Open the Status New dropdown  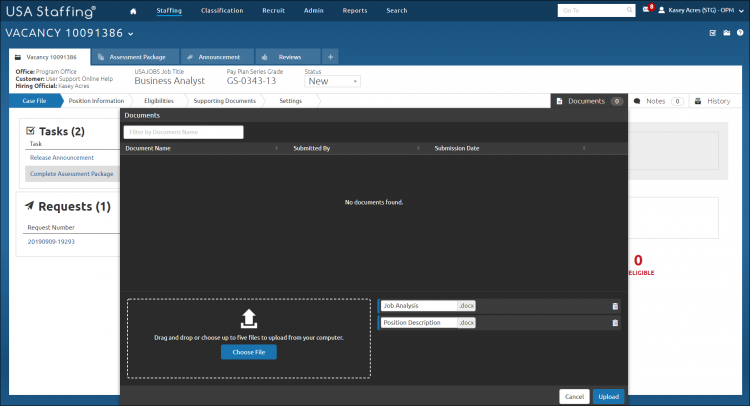[332, 81]
